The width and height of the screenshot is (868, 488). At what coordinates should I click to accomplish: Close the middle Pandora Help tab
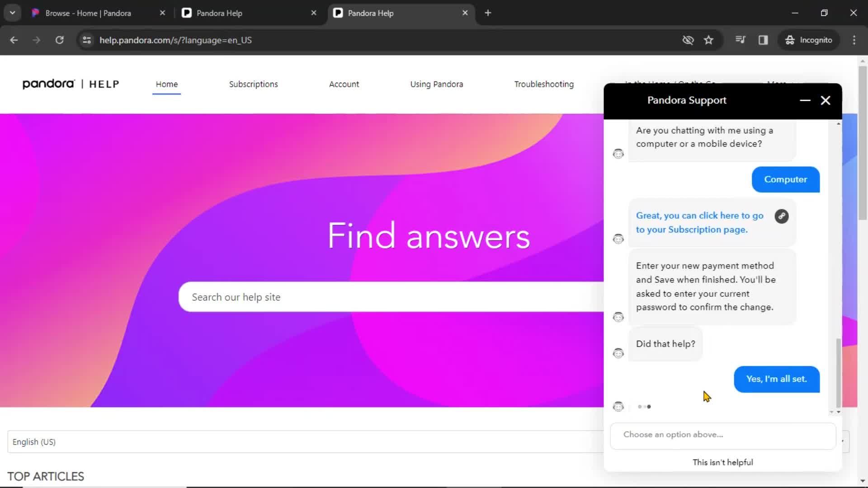(x=314, y=13)
